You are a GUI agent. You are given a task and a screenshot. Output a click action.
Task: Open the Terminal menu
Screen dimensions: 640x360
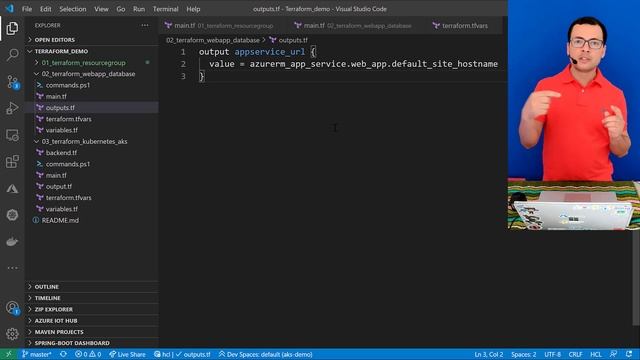pyautogui.click(x=165, y=9)
